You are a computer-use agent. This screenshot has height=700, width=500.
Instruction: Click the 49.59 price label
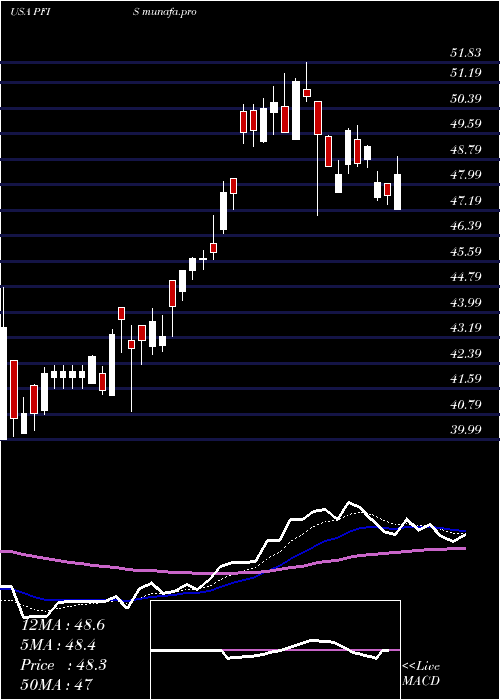click(x=465, y=124)
